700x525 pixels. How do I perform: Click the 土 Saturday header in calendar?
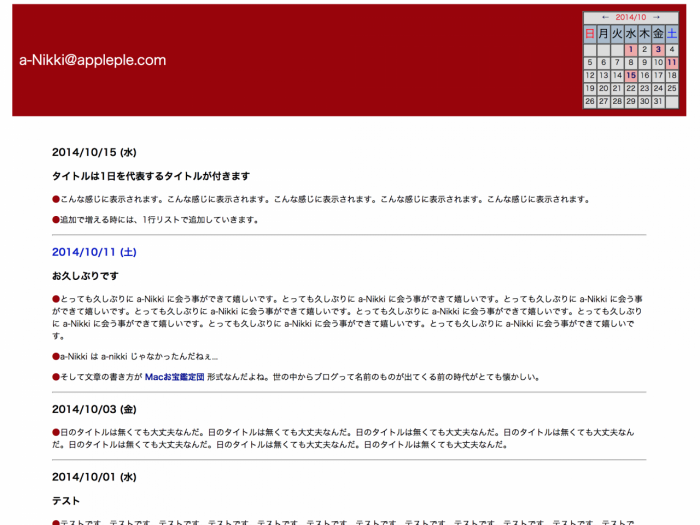[x=672, y=33]
